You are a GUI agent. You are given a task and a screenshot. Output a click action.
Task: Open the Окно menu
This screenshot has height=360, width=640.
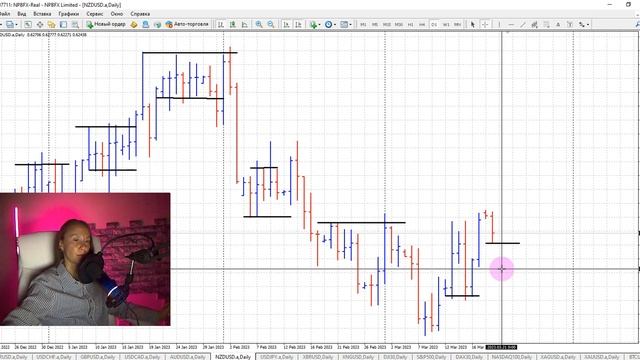(x=117, y=14)
